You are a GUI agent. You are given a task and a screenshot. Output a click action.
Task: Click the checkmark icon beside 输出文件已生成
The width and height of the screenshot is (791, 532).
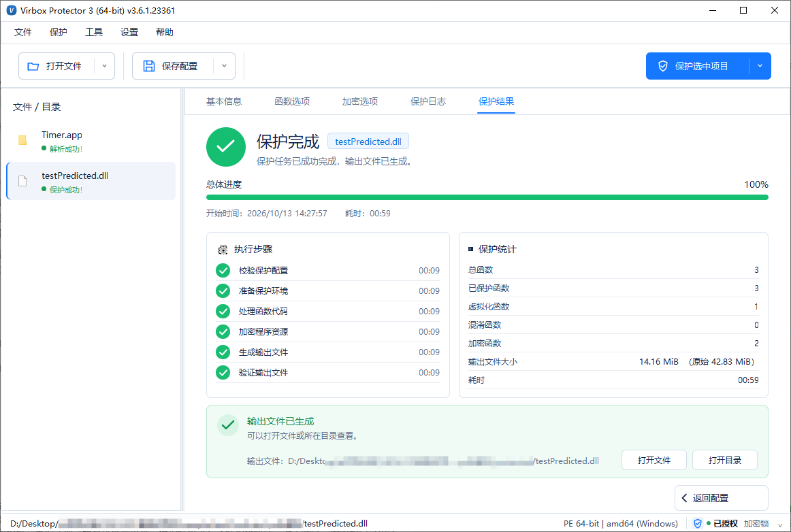tap(228, 425)
